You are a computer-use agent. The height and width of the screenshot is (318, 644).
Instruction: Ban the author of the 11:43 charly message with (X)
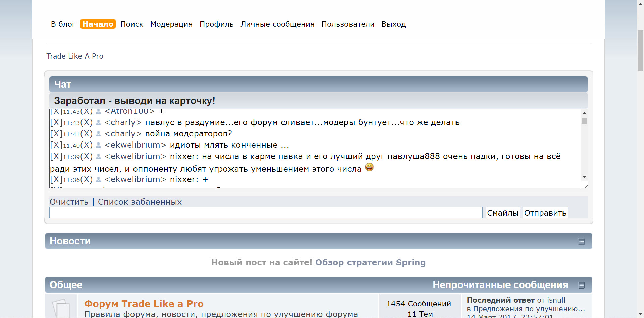coord(87,122)
